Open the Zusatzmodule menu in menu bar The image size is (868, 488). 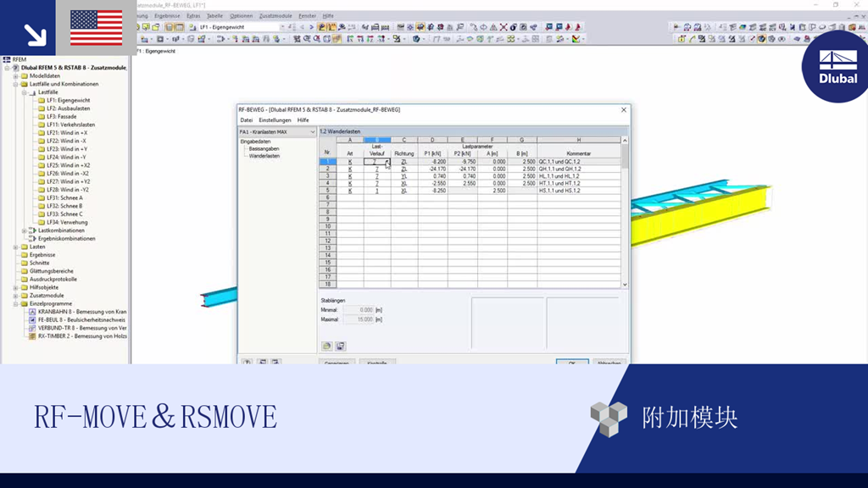coord(275,16)
